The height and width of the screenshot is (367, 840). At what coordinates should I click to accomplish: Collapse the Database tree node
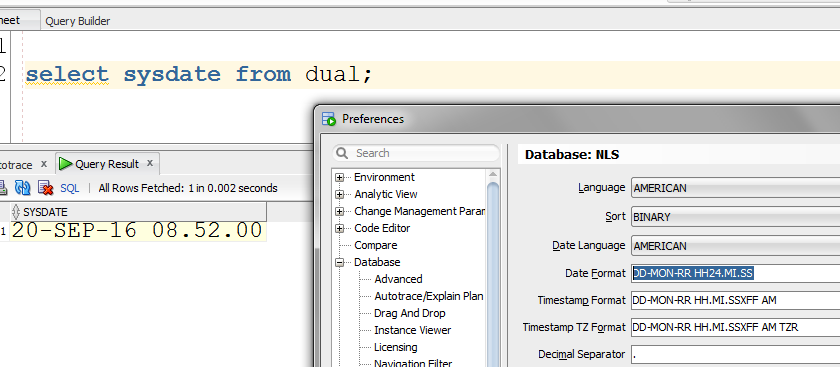(x=340, y=263)
